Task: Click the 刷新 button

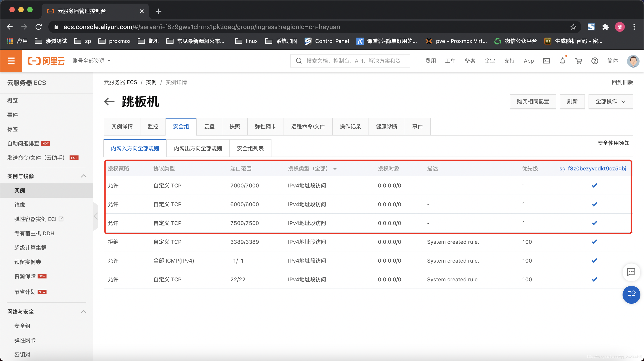Action: pos(572,102)
